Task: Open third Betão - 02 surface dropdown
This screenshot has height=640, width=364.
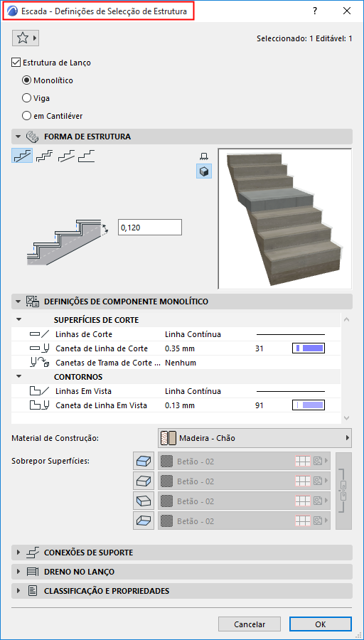Action: click(x=244, y=501)
